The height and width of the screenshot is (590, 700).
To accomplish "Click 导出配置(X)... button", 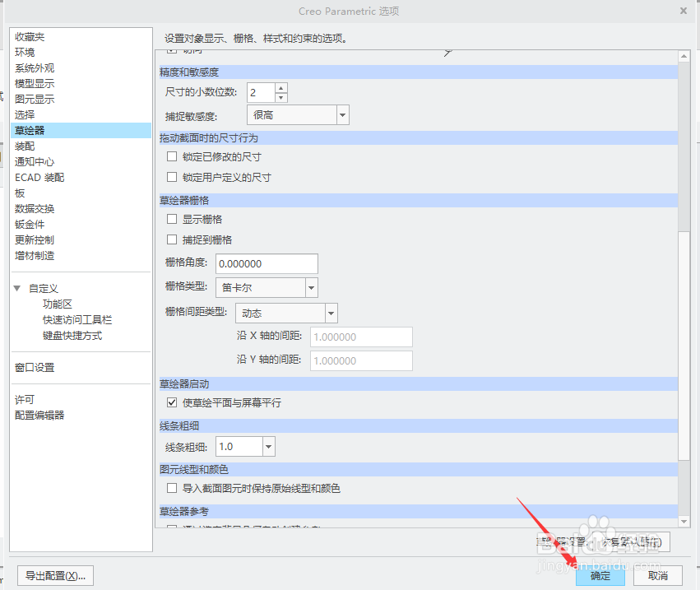I will [x=55, y=576].
